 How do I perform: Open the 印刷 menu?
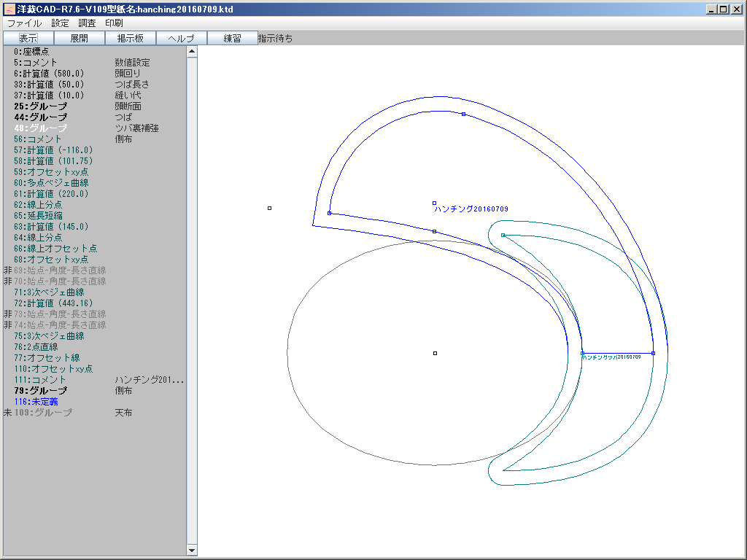coord(114,23)
